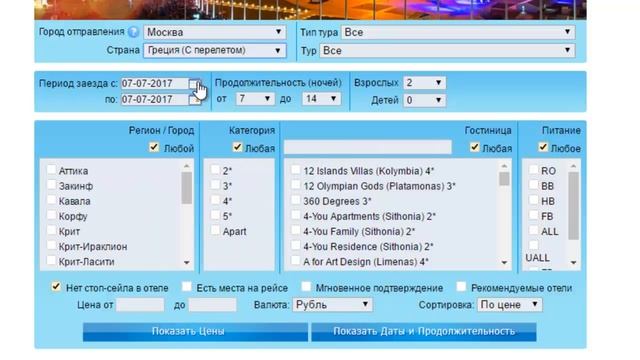The image size is (640, 360).
Task: Click down arrow of Питание list scrollbar
Action: [x=573, y=262]
